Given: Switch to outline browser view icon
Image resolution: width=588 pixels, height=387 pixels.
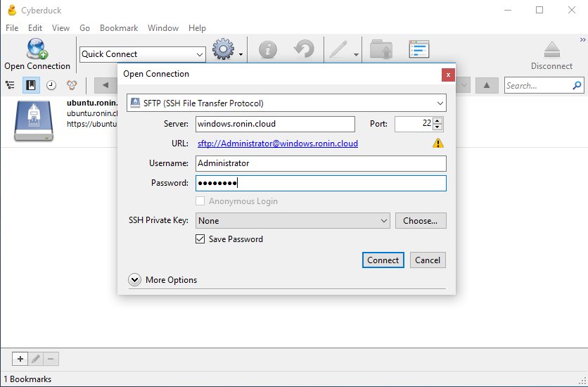Looking at the screenshot, I should tap(10, 86).
